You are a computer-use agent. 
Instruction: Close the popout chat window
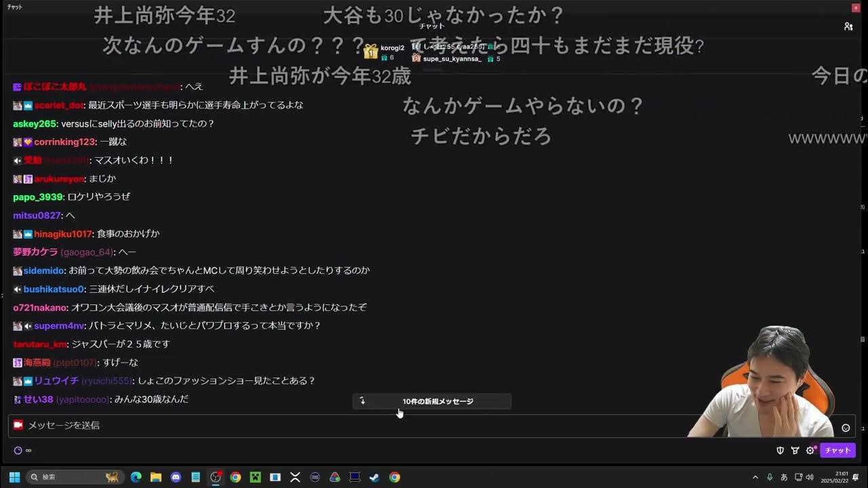pos(856,7)
